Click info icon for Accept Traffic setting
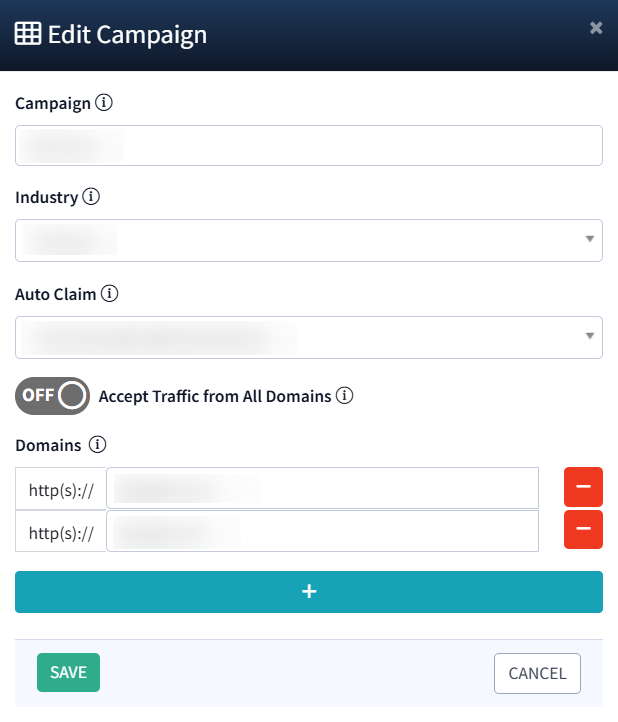The image size is (618, 722). (x=345, y=396)
